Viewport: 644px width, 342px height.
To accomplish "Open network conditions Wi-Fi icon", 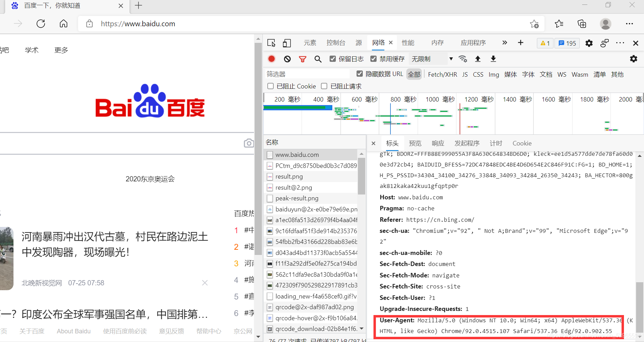I will click(x=463, y=59).
